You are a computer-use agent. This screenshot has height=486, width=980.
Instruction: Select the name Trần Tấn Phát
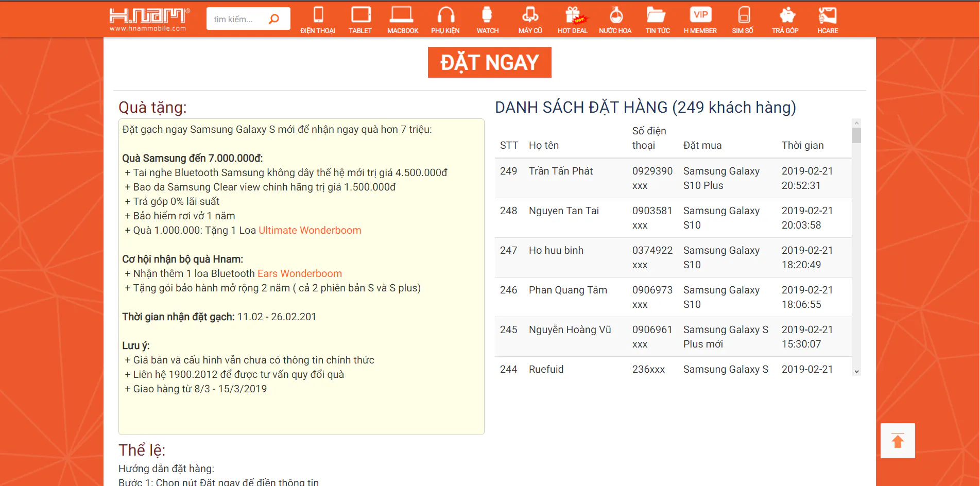tap(561, 171)
